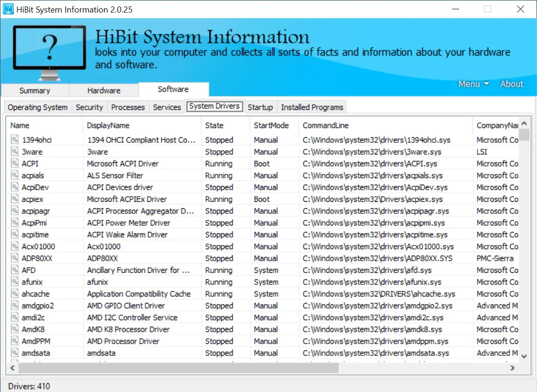Click the horizontal scrollbar thumb

click(179, 368)
